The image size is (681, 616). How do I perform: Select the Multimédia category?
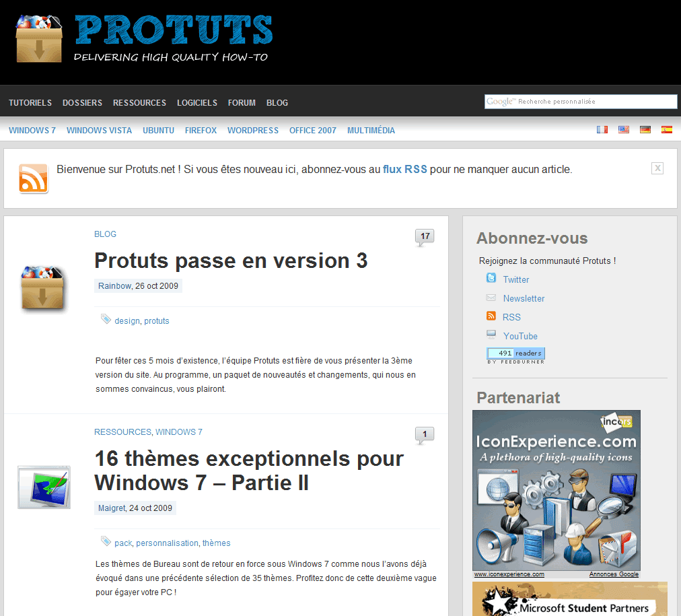371,131
